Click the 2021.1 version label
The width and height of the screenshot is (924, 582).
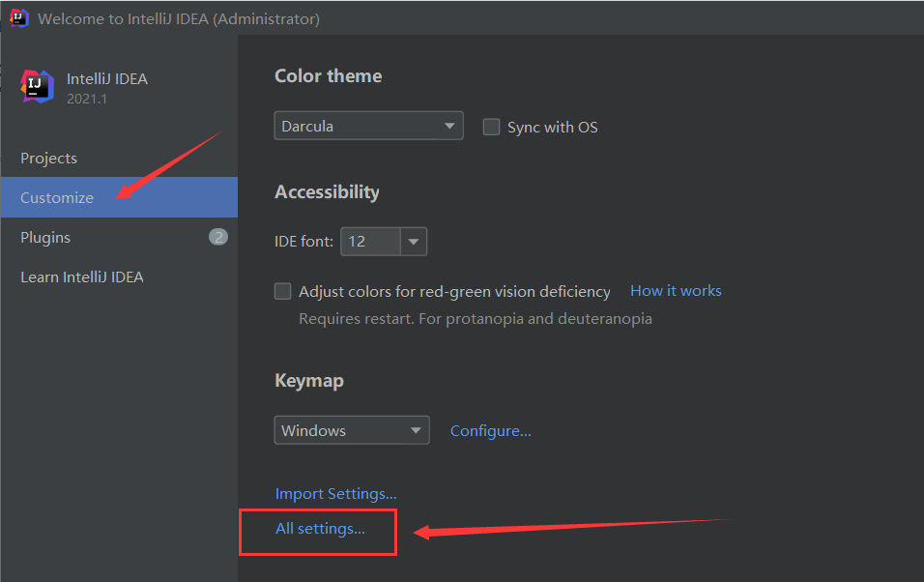pyautogui.click(x=87, y=98)
